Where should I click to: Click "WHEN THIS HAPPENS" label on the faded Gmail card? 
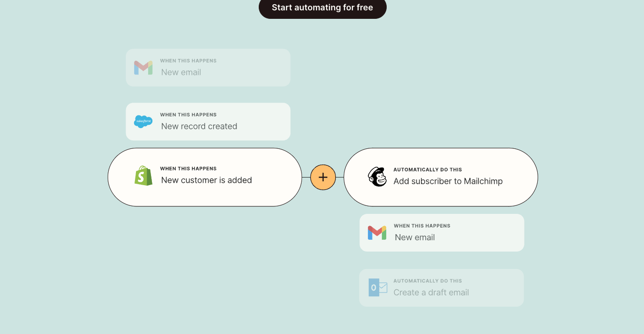tap(188, 61)
